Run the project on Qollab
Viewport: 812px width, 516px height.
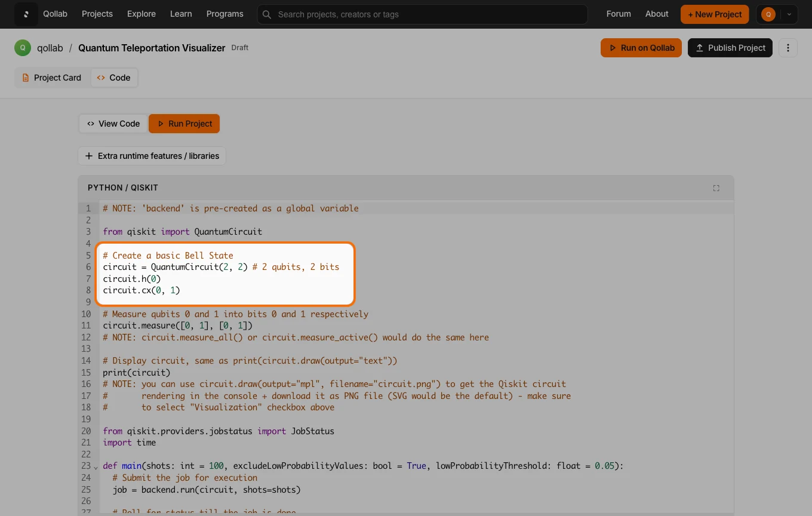(x=641, y=48)
